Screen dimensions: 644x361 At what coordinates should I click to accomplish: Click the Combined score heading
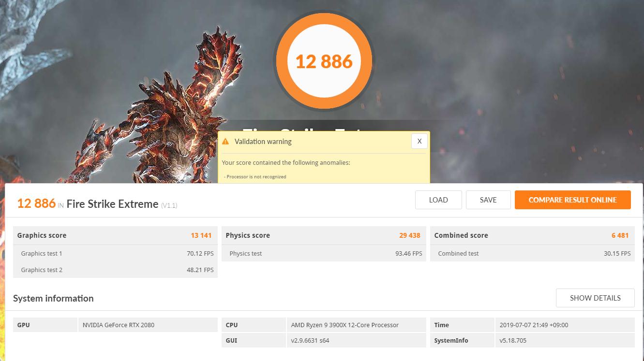click(x=461, y=235)
